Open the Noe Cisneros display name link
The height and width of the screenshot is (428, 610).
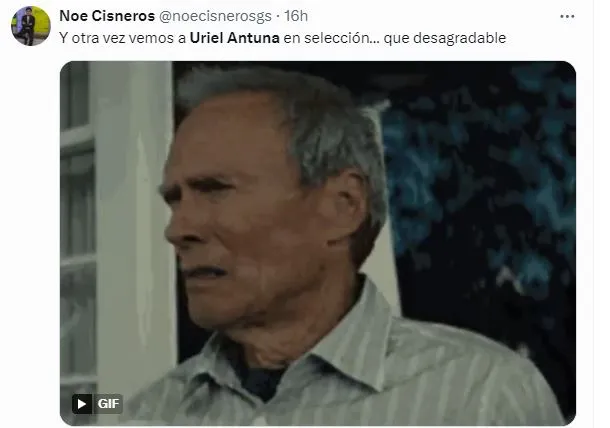point(107,16)
